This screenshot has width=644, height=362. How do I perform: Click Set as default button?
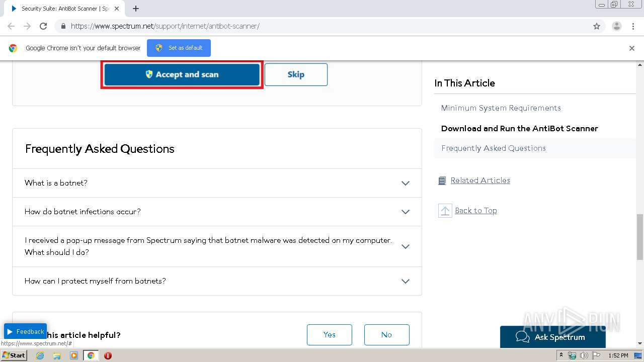click(179, 48)
